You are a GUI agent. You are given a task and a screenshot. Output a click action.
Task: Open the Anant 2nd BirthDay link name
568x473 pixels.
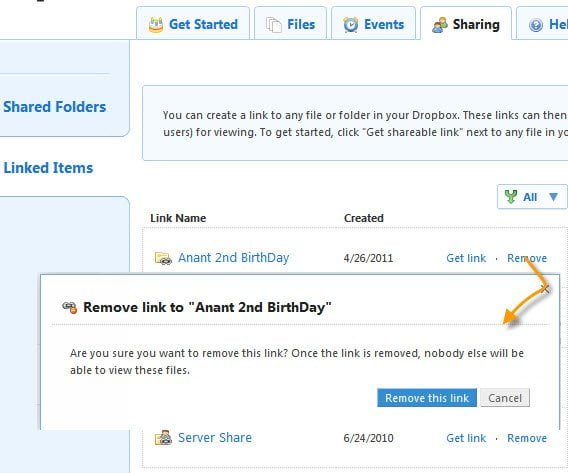click(234, 258)
